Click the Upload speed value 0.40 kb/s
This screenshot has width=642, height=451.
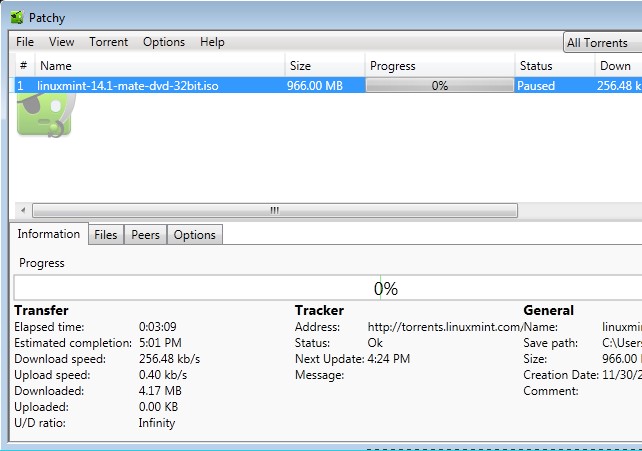163,374
